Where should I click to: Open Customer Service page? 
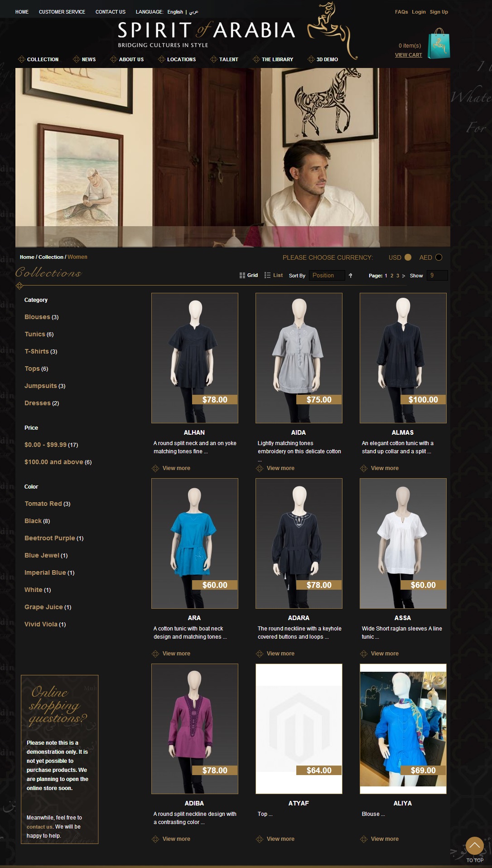(x=62, y=12)
